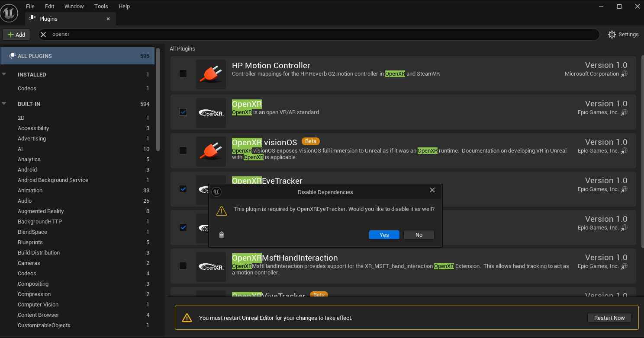This screenshot has height=338, width=644.
Task: Click the Unreal Engine logo icon
Action: click(x=9, y=13)
